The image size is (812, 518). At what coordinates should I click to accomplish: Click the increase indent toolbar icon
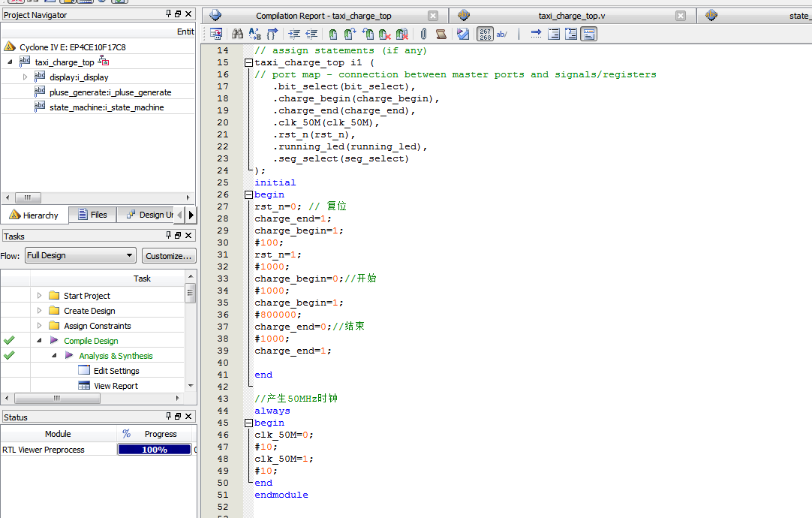click(x=294, y=34)
